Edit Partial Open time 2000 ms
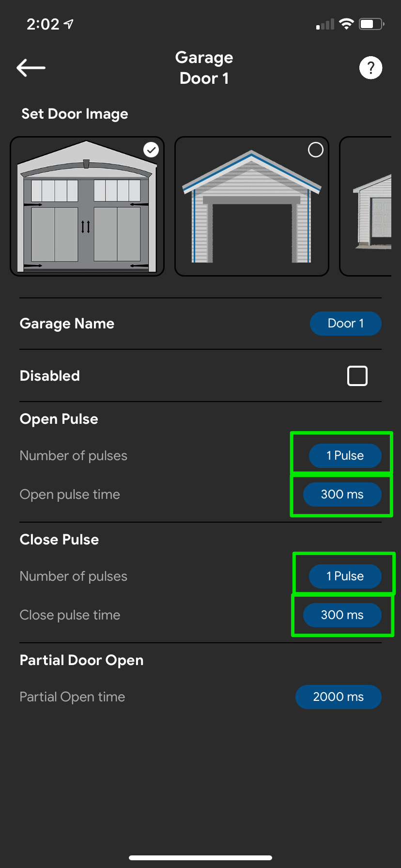Screen dimensions: 401x868 tap(339, 697)
